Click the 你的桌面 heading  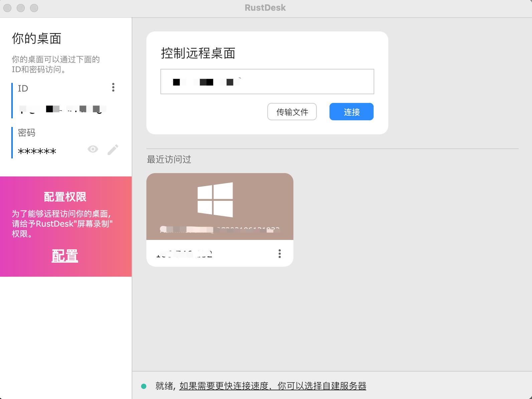(37, 38)
